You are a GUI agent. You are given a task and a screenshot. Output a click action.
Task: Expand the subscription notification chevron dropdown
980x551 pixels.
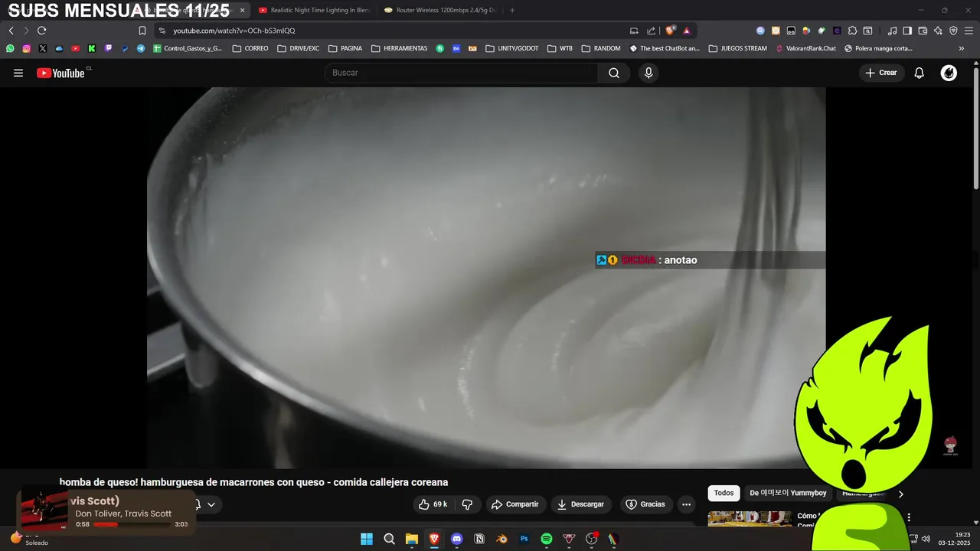tap(211, 504)
